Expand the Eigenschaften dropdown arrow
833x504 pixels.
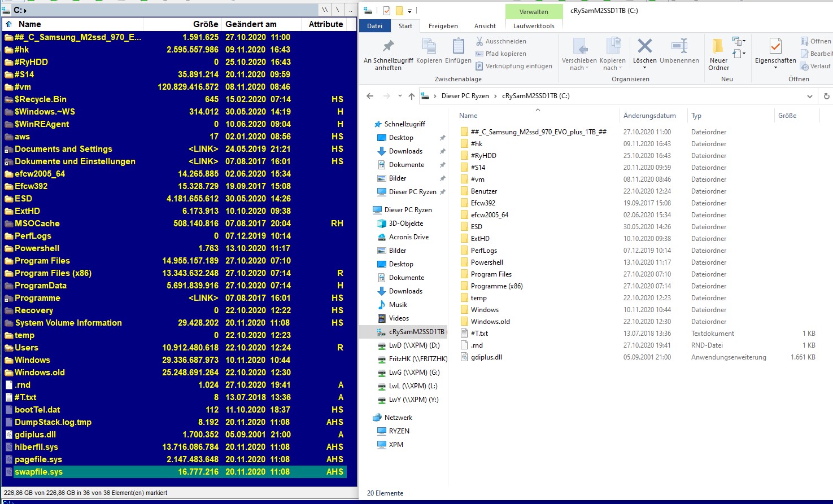(x=775, y=68)
